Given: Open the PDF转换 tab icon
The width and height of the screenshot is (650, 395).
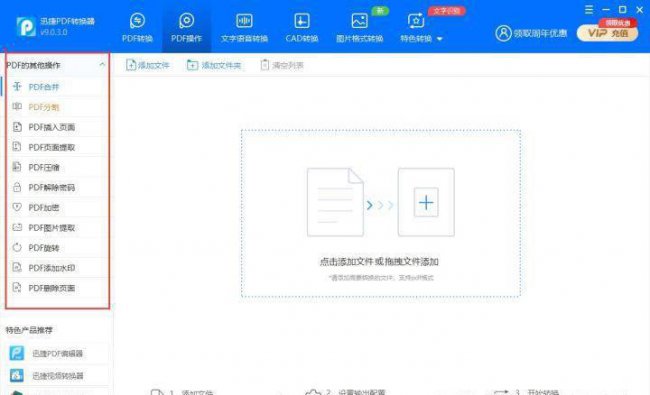Looking at the screenshot, I should point(137,20).
